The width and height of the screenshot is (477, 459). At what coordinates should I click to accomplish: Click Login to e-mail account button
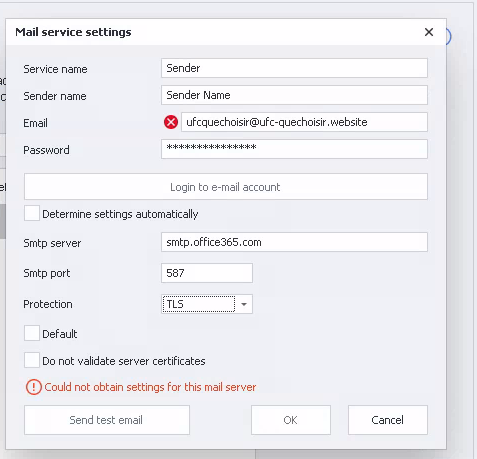tap(226, 187)
